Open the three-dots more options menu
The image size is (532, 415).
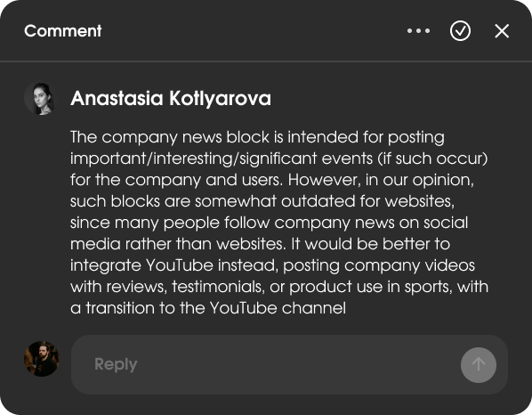(x=418, y=31)
